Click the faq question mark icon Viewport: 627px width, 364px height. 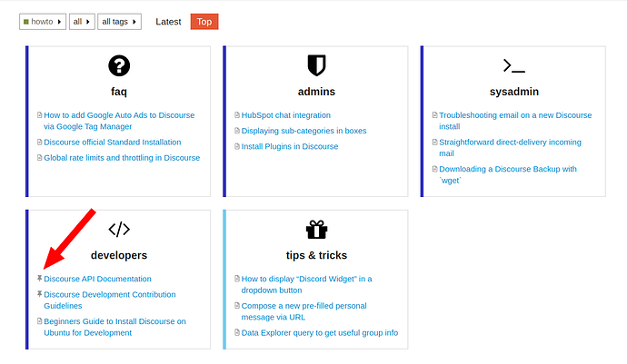pyautogui.click(x=119, y=65)
